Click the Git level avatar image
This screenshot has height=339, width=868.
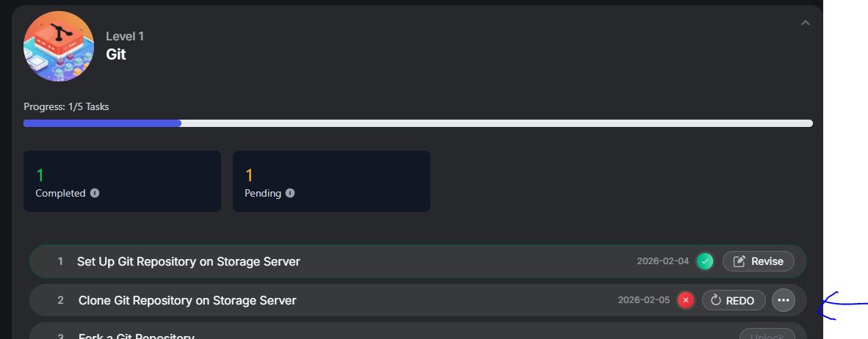click(59, 46)
